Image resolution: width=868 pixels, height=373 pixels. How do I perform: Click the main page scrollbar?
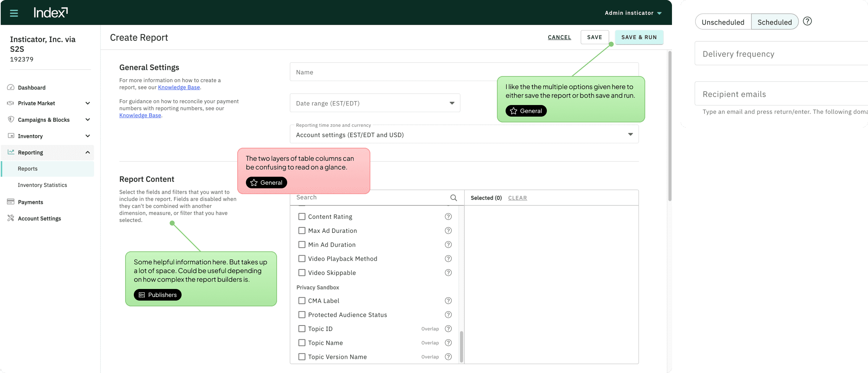670,126
